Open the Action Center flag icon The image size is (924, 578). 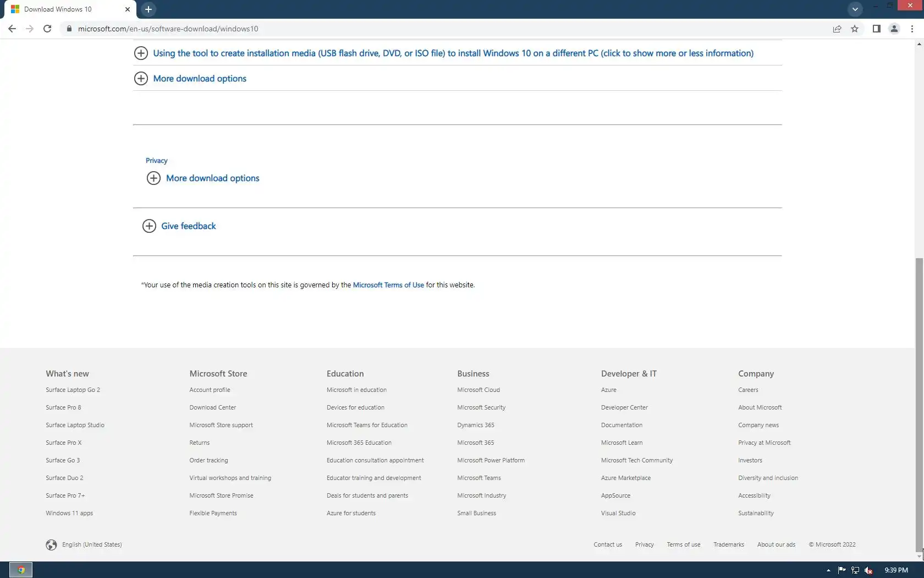pos(842,570)
